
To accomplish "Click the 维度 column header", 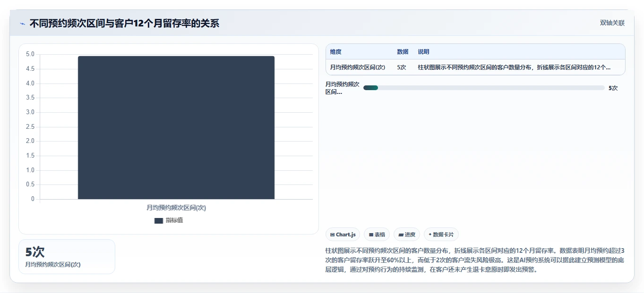I will 335,52.
